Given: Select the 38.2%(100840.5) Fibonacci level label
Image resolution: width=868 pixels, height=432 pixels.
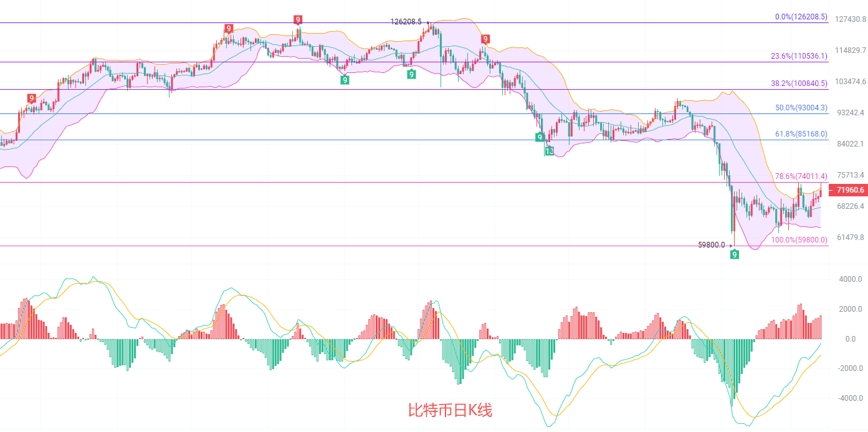Looking at the screenshot, I should [x=799, y=83].
